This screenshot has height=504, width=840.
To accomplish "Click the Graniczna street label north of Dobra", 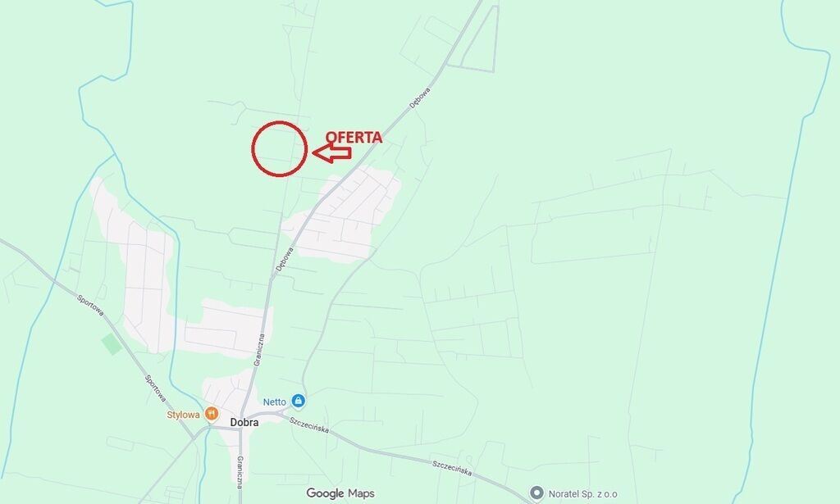I will click(x=259, y=351).
